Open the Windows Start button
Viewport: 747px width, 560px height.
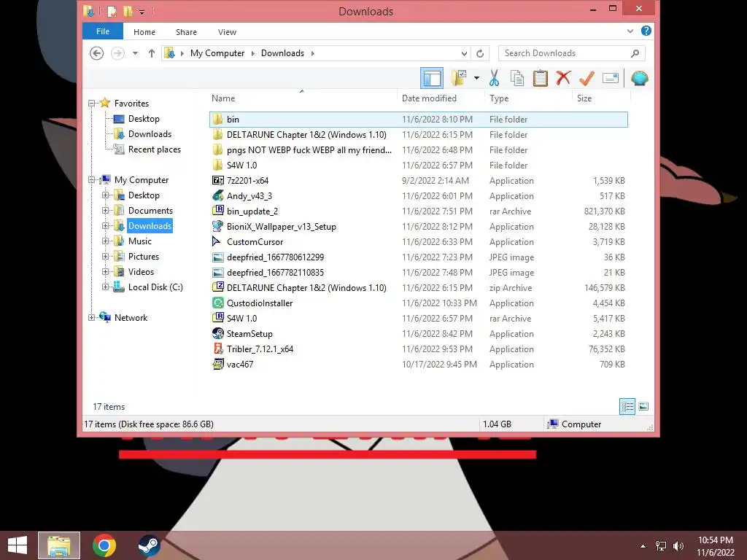pos(18,545)
